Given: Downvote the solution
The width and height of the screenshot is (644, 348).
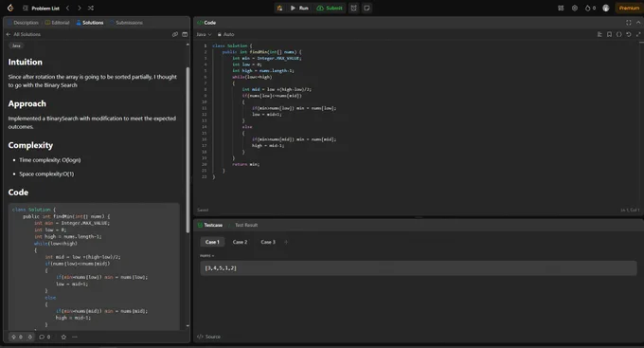Looking at the screenshot, I should coord(29,337).
